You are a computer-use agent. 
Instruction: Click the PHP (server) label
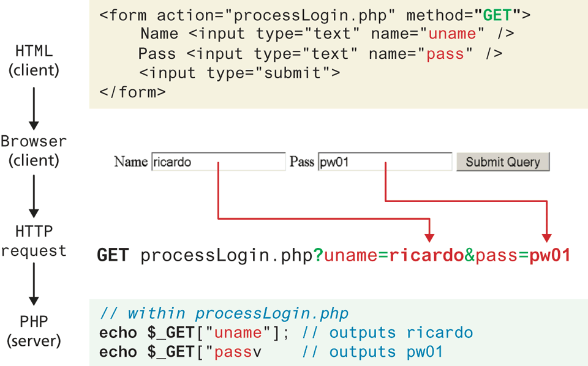click(34, 331)
